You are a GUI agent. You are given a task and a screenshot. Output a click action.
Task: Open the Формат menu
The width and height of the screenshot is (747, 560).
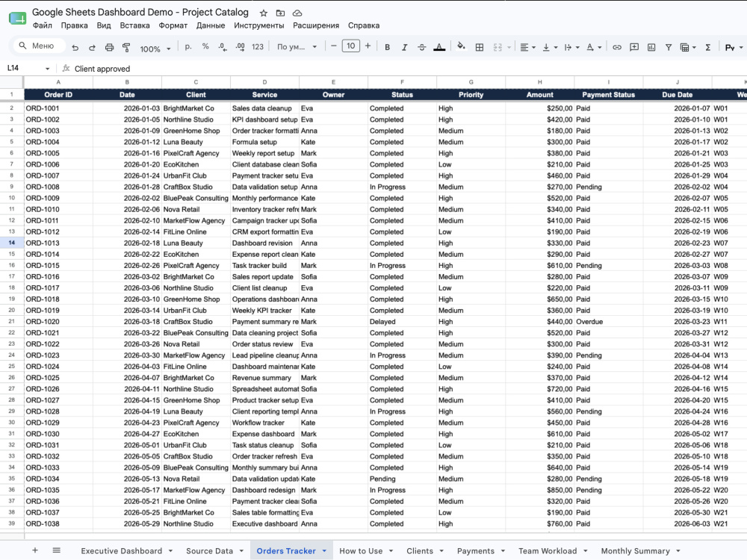pyautogui.click(x=173, y=25)
